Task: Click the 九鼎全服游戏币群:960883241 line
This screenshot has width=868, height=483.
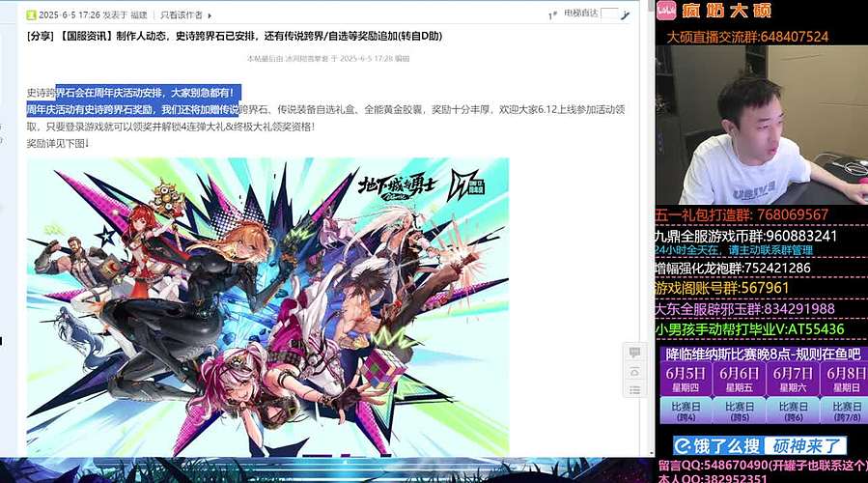Action: tap(746, 236)
